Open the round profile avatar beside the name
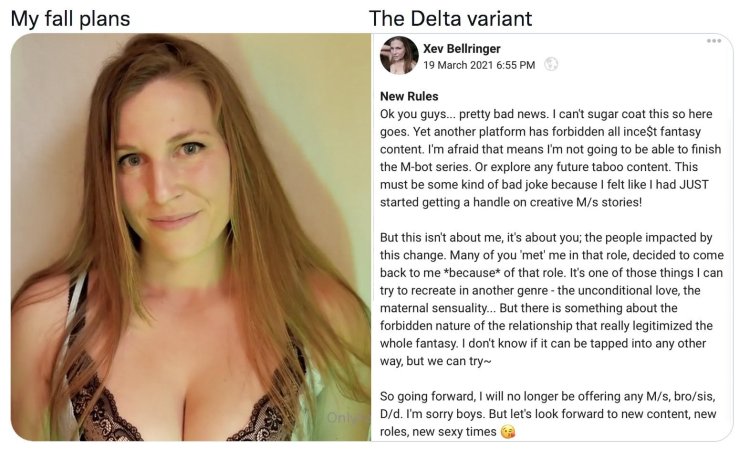 coord(399,55)
